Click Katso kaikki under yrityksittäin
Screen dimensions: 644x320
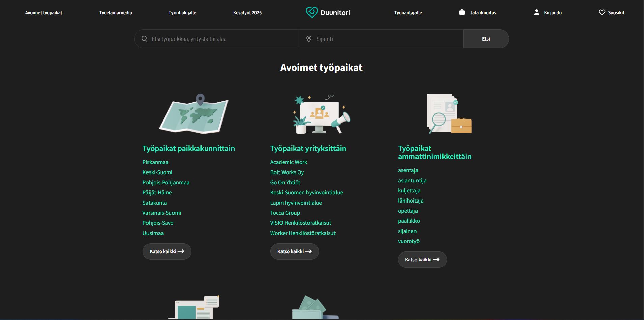click(x=294, y=251)
